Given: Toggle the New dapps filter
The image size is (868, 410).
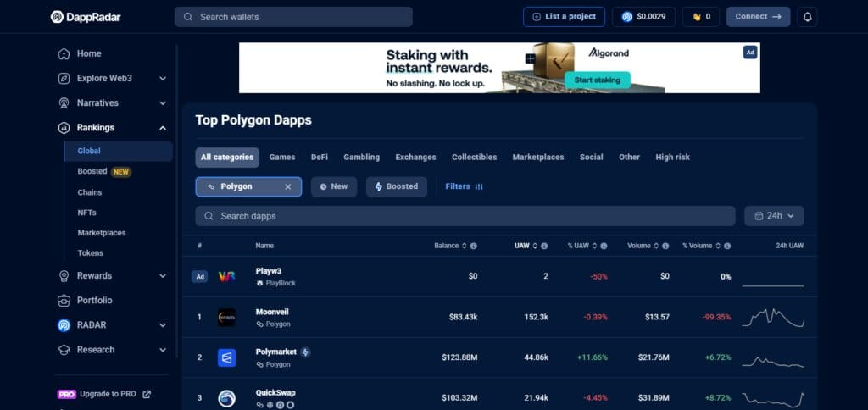Looking at the screenshot, I should tap(334, 186).
